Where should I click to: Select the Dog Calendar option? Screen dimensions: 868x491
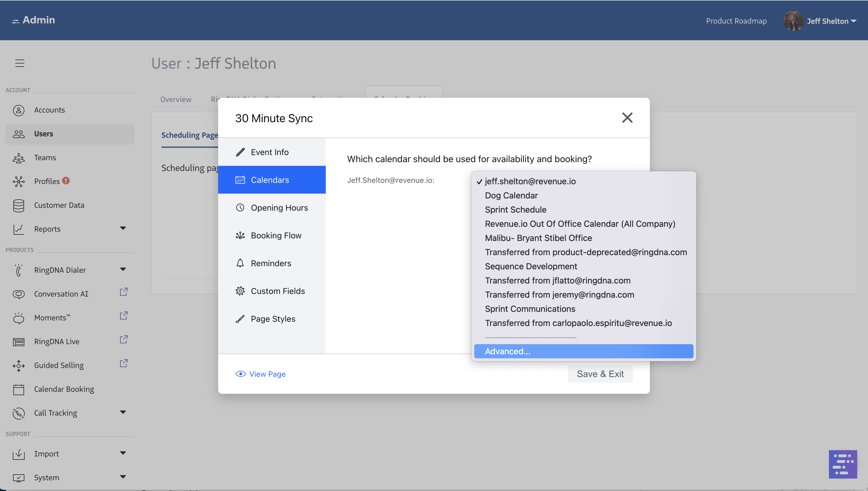click(511, 196)
